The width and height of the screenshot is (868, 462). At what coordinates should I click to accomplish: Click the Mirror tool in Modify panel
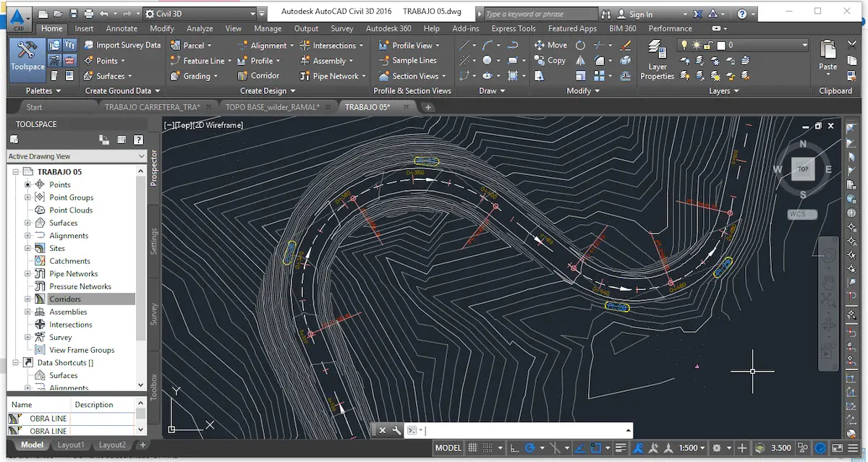point(581,61)
